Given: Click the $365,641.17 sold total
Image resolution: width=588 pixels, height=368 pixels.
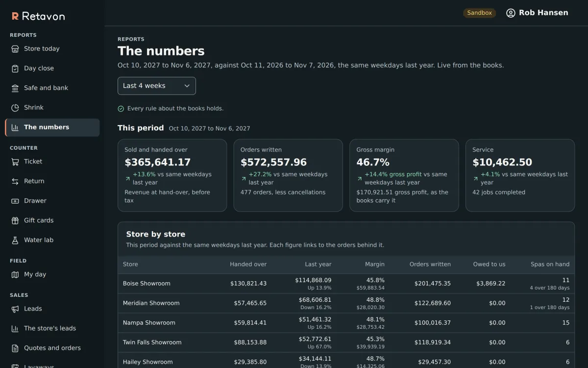Looking at the screenshot, I should coord(158,162).
